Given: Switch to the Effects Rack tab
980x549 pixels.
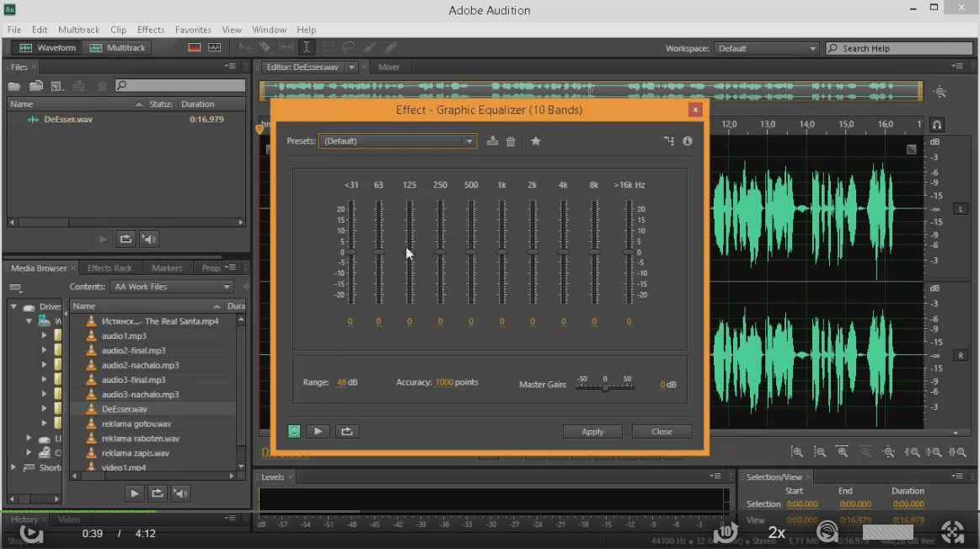Looking at the screenshot, I should coord(110,267).
